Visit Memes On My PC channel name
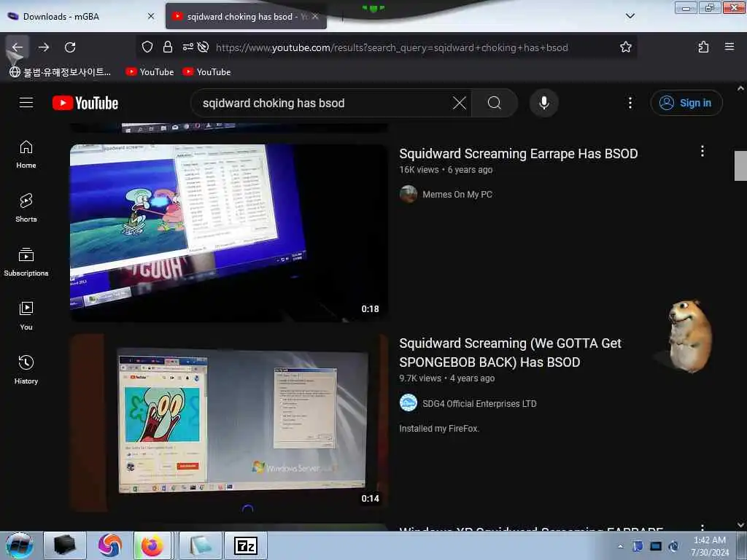 457,194
